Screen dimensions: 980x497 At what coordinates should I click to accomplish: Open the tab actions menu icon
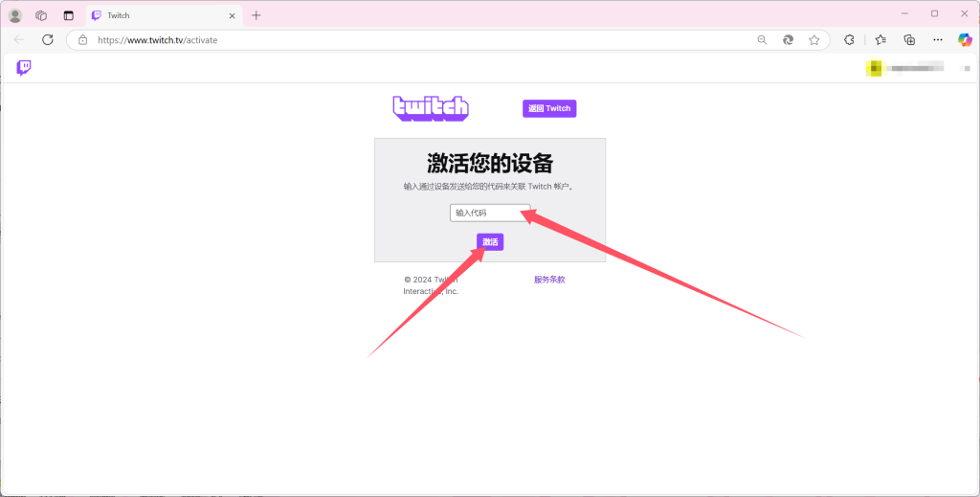click(68, 15)
